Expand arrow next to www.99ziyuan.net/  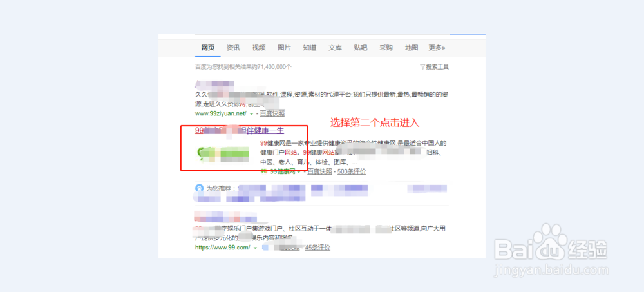click(251, 113)
